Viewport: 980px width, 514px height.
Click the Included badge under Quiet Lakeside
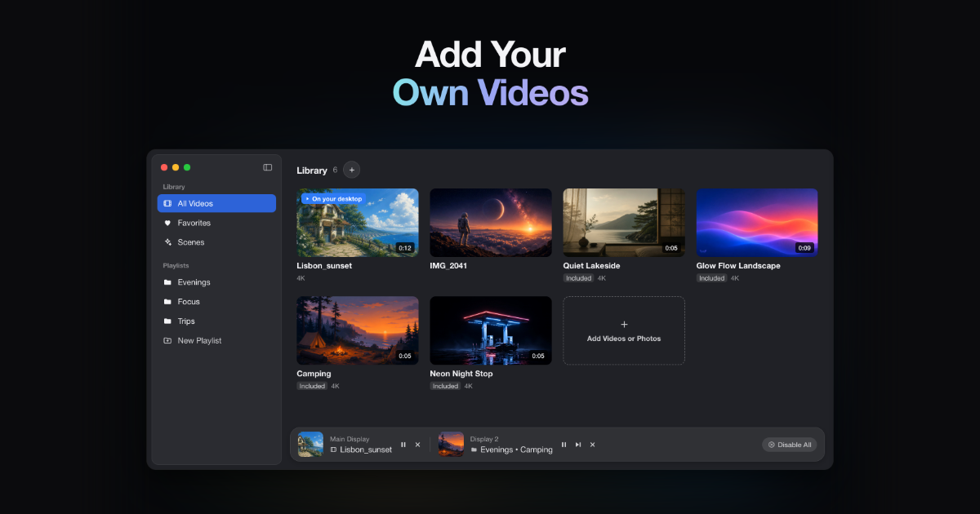click(x=578, y=278)
